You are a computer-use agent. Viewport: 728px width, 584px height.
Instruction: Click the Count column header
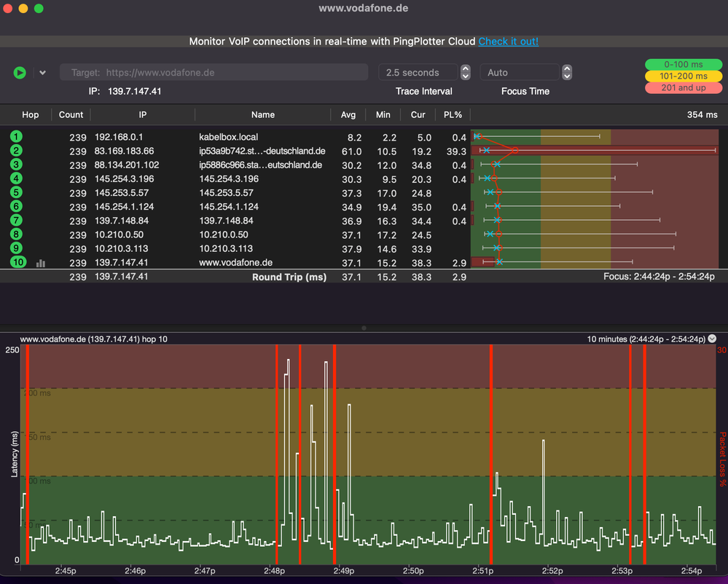pyautogui.click(x=71, y=114)
